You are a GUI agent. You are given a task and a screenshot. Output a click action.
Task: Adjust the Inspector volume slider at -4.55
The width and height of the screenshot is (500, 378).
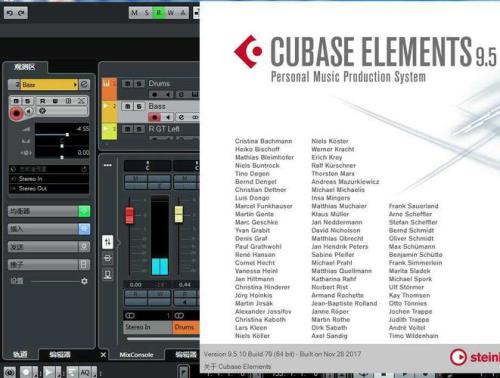[67, 134]
